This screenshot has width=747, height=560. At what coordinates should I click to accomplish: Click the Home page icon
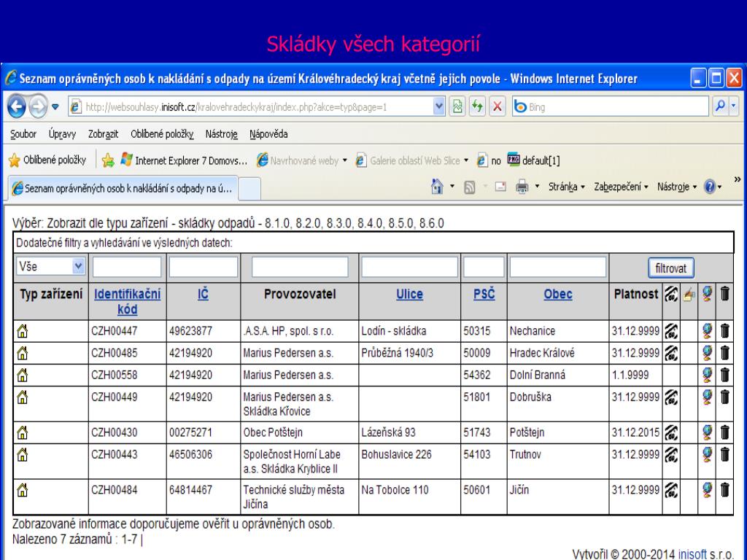(437, 187)
